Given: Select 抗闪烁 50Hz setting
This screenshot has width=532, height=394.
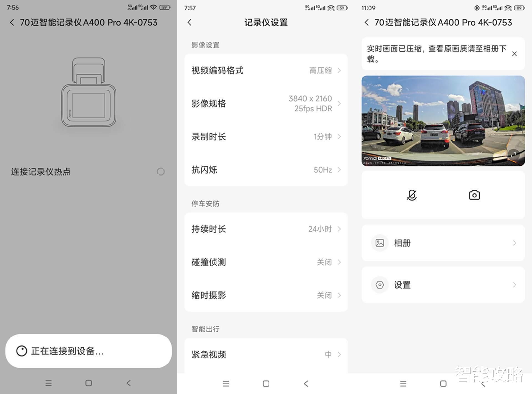Looking at the screenshot, I should point(266,170).
